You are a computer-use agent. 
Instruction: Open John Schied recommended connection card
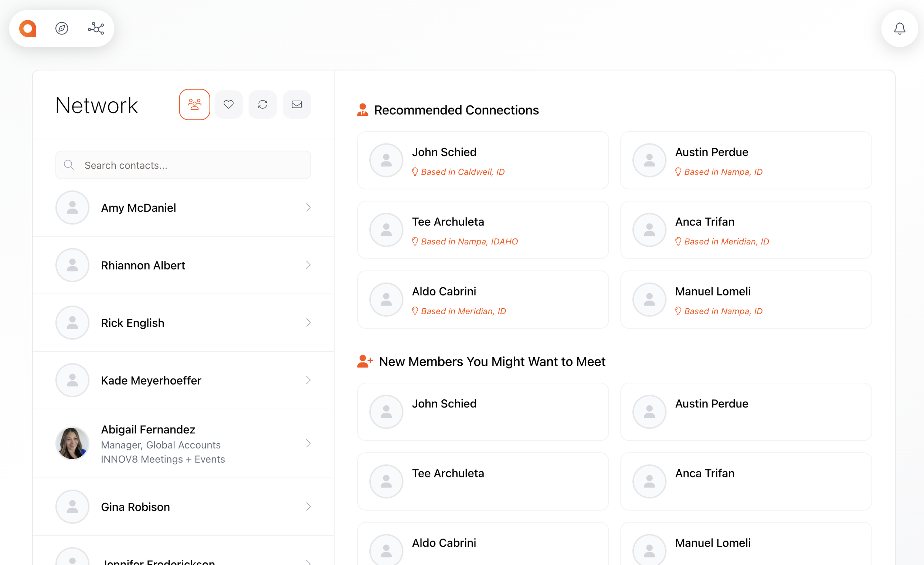(x=483, y=160)
